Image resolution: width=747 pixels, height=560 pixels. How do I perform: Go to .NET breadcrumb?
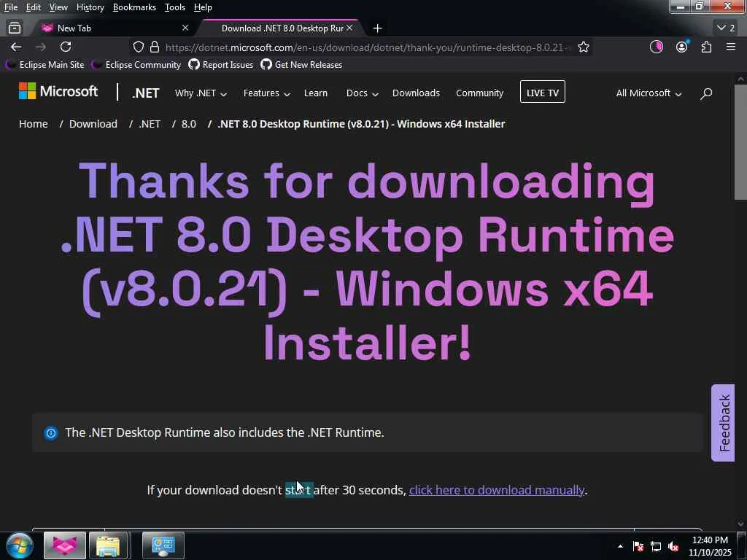pos(149,124)
